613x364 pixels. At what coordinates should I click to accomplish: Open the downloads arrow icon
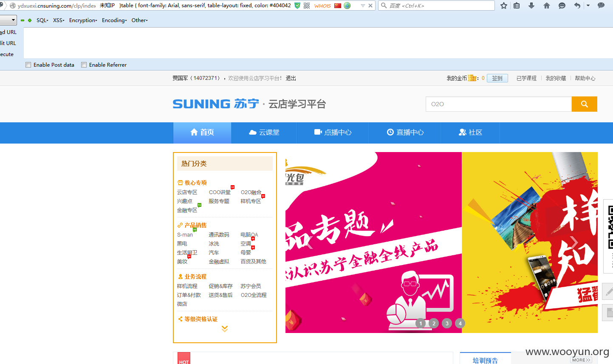pos(531,6)
